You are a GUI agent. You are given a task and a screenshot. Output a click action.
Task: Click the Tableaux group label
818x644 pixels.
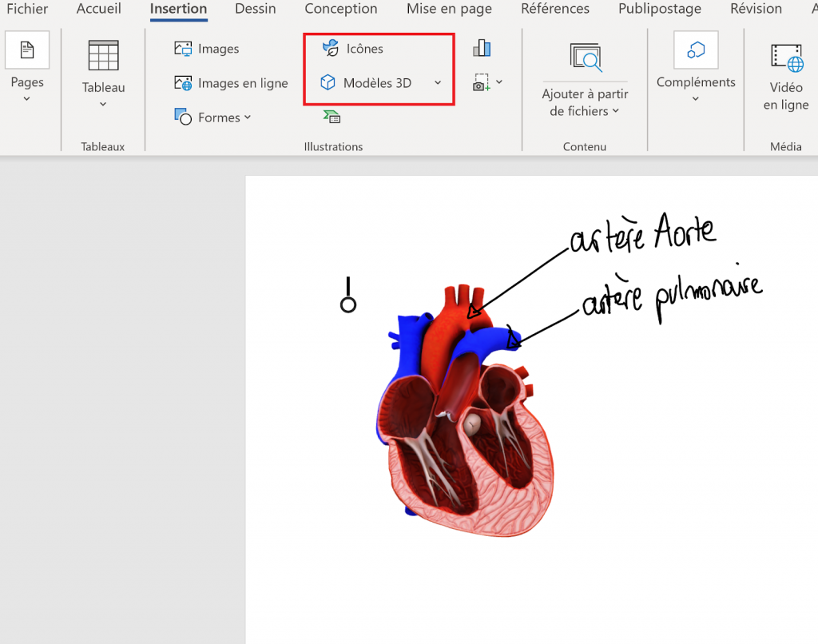103,147
